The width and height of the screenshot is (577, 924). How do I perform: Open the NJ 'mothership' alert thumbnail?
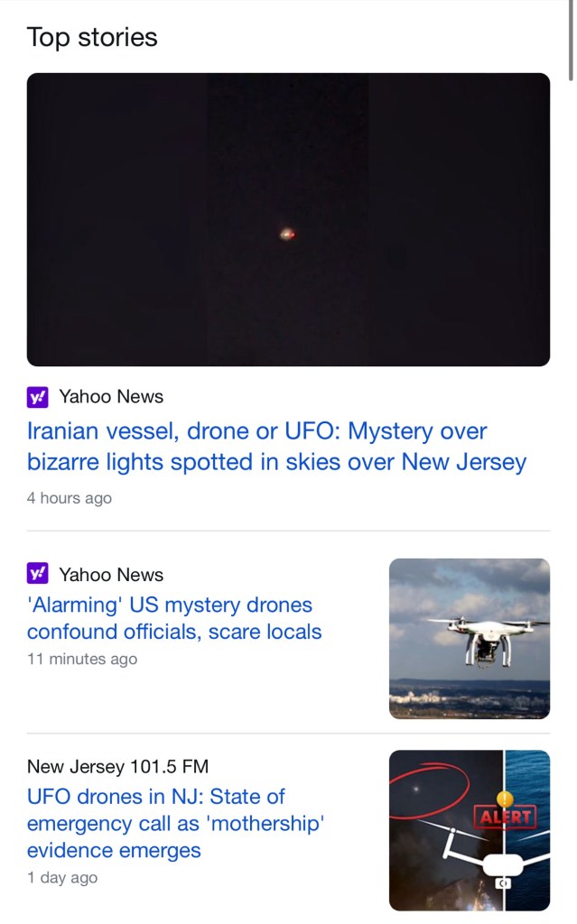point(469,830)
